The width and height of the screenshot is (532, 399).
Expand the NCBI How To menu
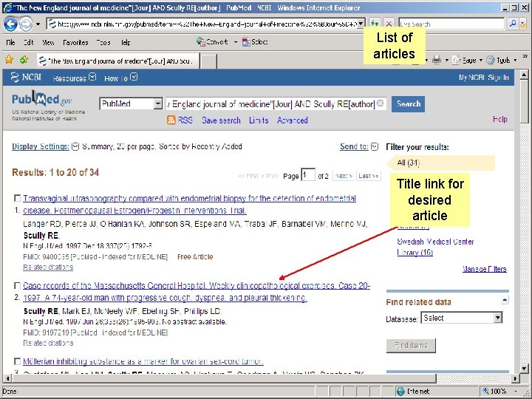tap(134, 78)
